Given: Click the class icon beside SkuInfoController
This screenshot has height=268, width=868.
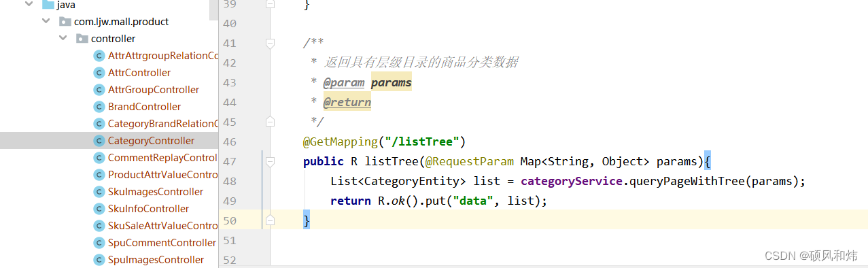Looking at the screenshot, I should click(x=99, y=208).
